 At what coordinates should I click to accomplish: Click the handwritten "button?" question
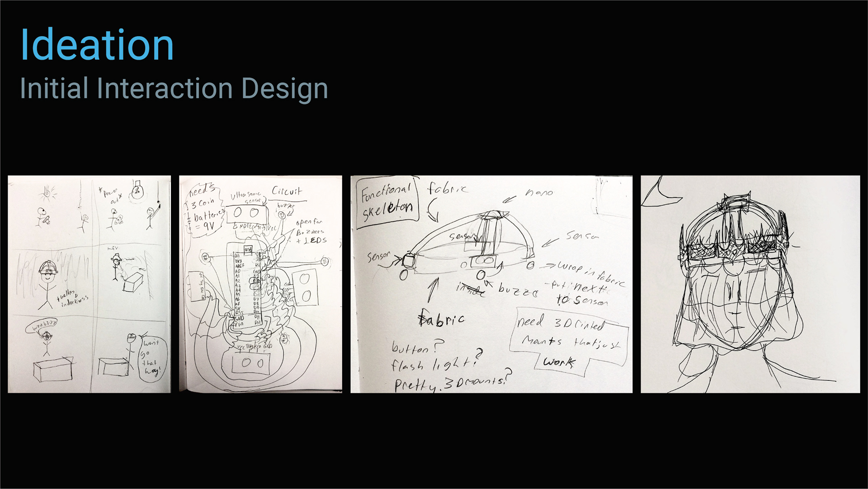tap(418, 347)
